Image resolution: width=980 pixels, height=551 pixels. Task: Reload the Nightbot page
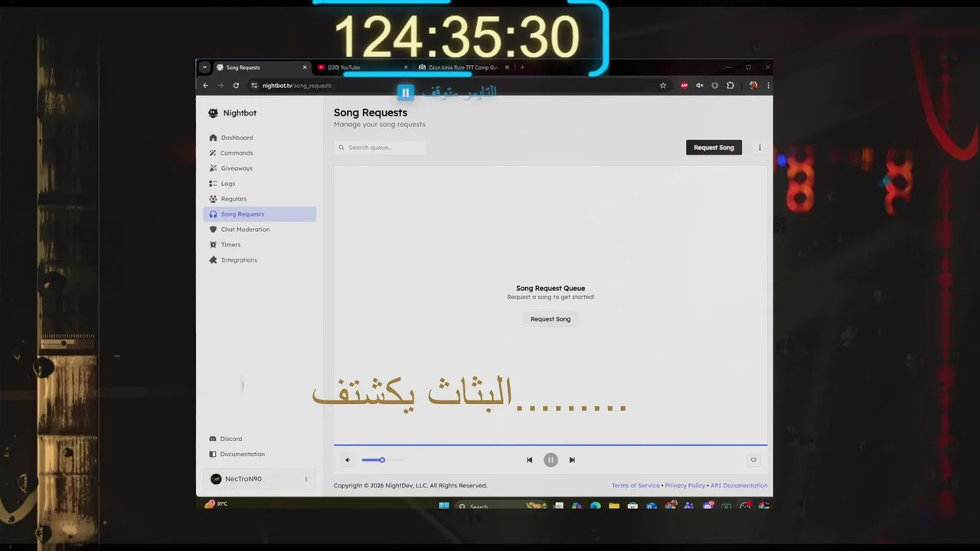pyautogui.click(x=236, y=86)
